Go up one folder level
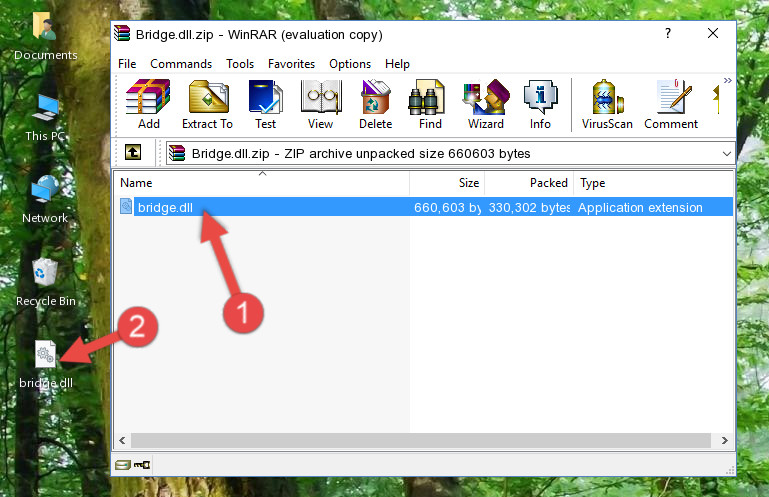The image size is (769, 497). click(x=132, y=153)
